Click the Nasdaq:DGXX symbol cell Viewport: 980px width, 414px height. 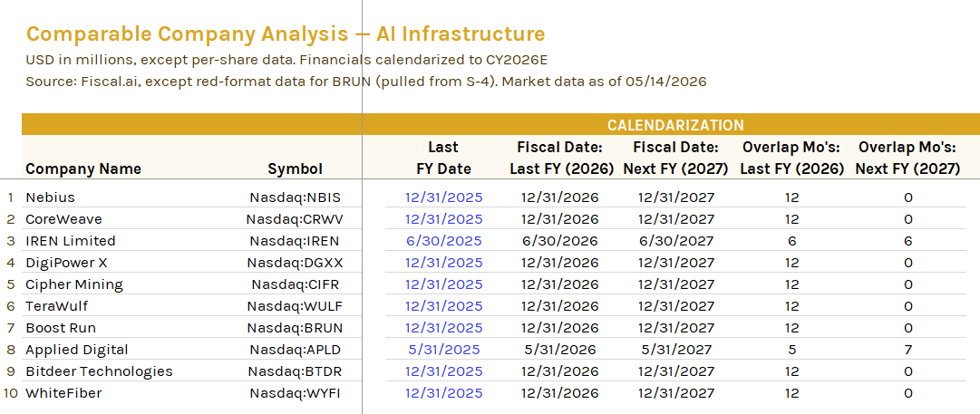[x=295, y=263]
